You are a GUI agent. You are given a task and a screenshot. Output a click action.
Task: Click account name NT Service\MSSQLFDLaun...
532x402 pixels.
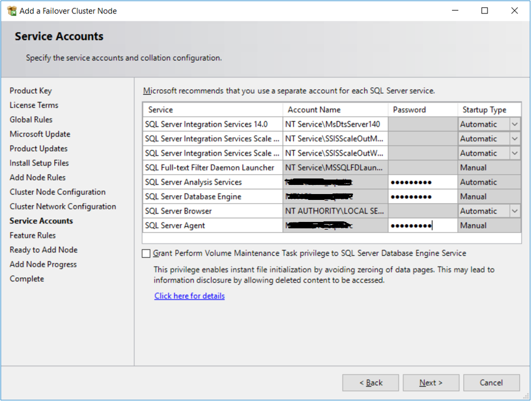click(335, 168)
